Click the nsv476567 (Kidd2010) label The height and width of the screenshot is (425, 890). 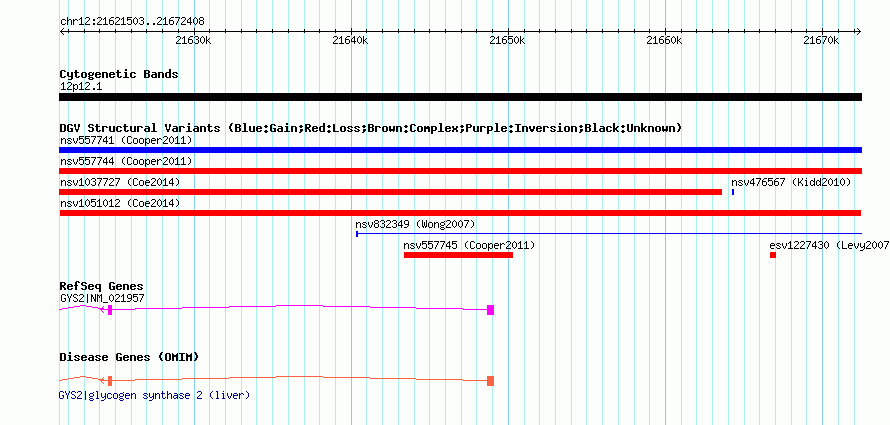pyautogui.click(x=791, y=182)
